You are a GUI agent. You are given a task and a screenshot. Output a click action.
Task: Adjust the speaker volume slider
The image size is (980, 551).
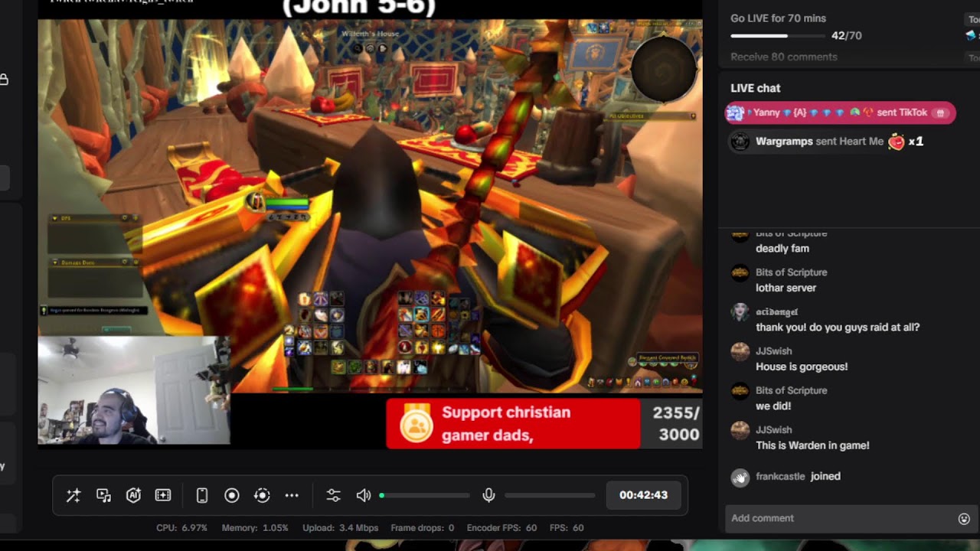pyautogui.click(x=426, y=495)
